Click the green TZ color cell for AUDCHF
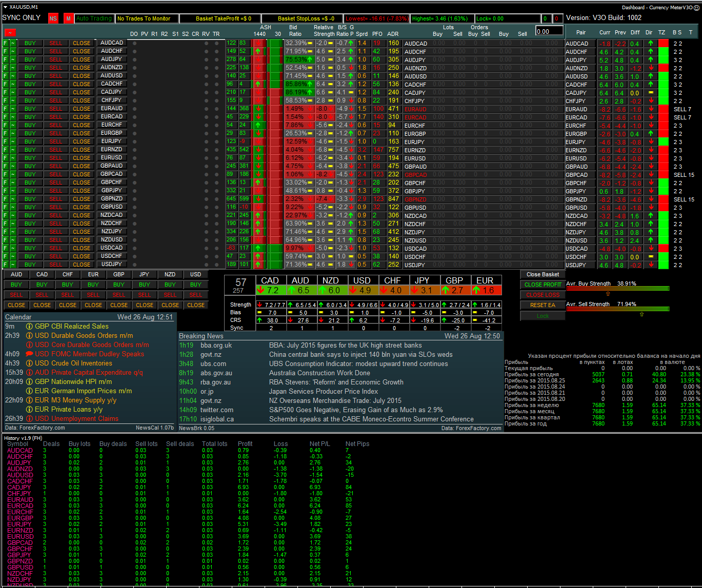 [x=664, y=52]
